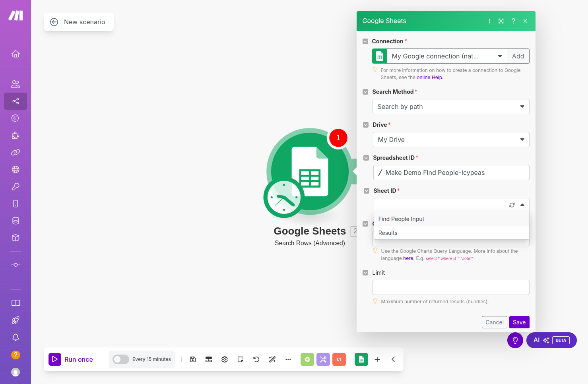This screenshot has height=384, width=588.
Task: Open Scenarios share icon in sidebar
Action: tap(16, 101)
